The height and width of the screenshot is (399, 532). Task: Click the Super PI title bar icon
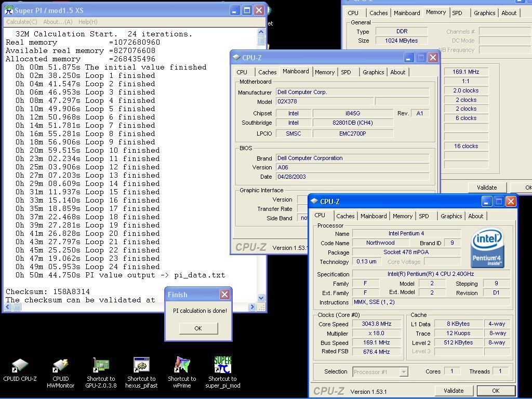pyautogui.click(x=9, y=10)
